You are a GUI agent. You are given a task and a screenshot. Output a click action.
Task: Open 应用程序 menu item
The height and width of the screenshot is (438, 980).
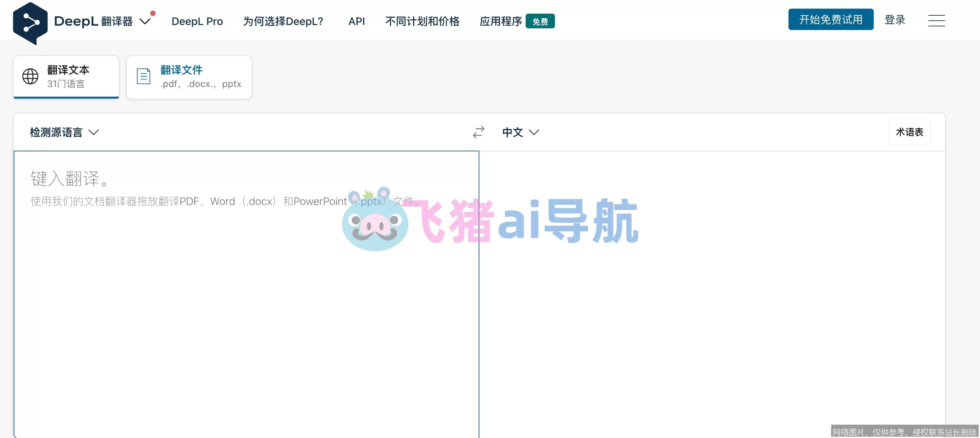pos(501,21)
